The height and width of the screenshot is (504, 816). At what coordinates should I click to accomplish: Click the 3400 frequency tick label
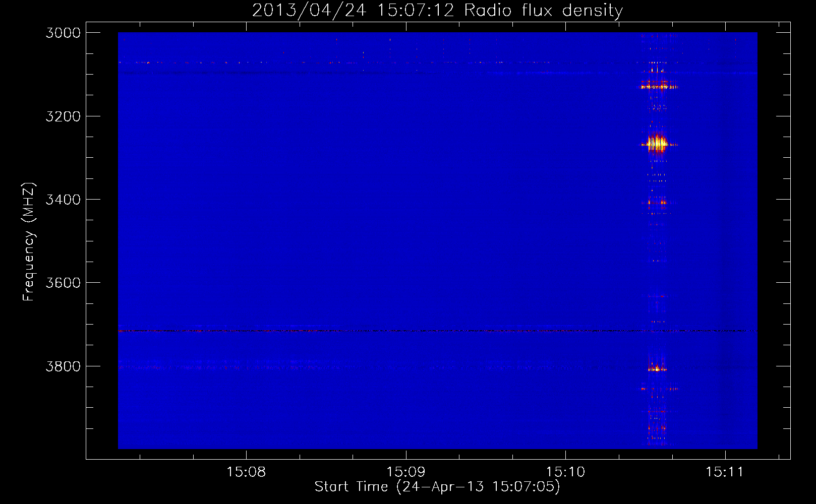63,200
